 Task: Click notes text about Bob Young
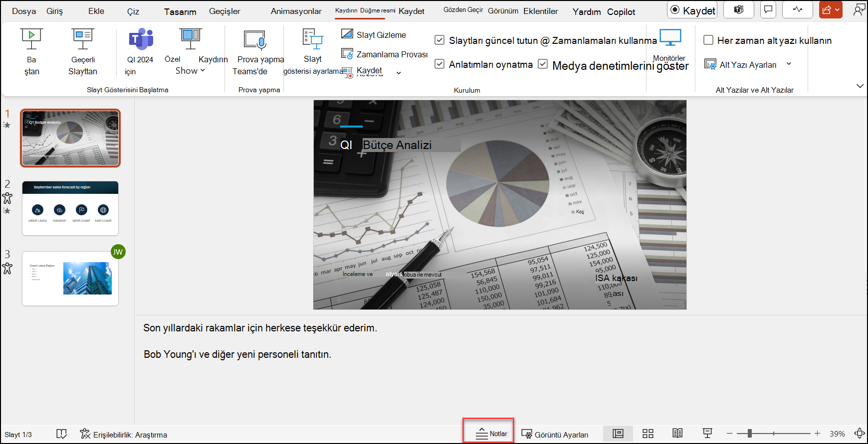pos(237,354)
